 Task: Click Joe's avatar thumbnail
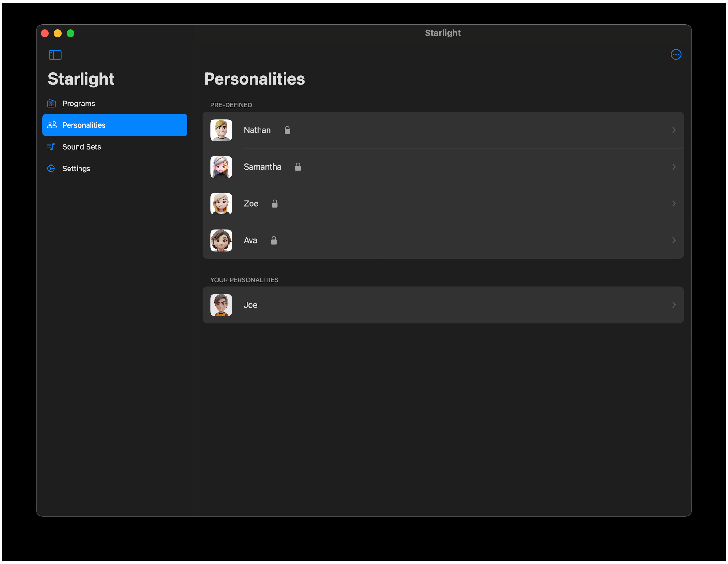click(221, 305)
